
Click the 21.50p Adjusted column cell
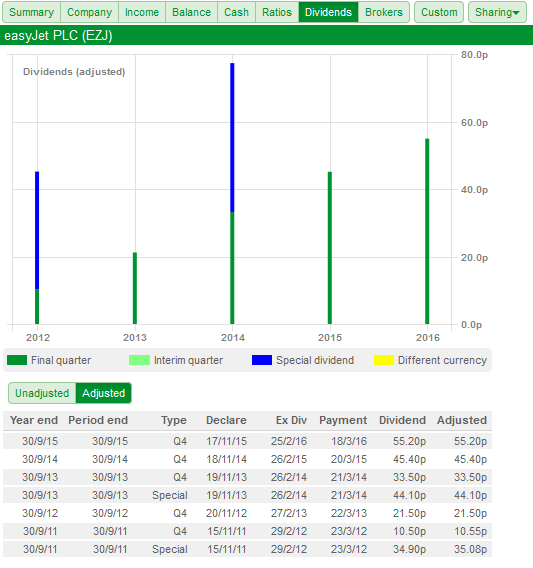pyautogui.click(x=470, y=513)
